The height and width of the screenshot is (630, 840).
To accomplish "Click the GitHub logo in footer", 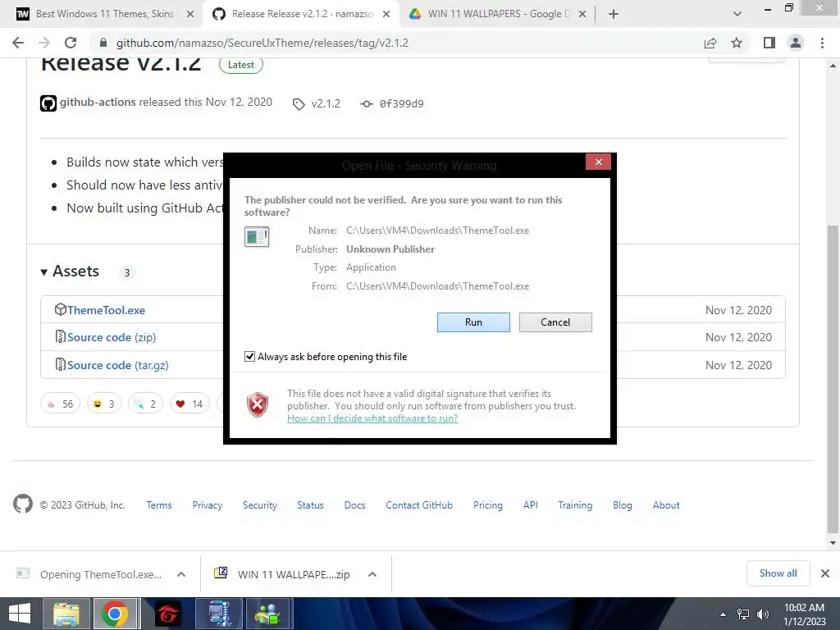I will point(22,504).
